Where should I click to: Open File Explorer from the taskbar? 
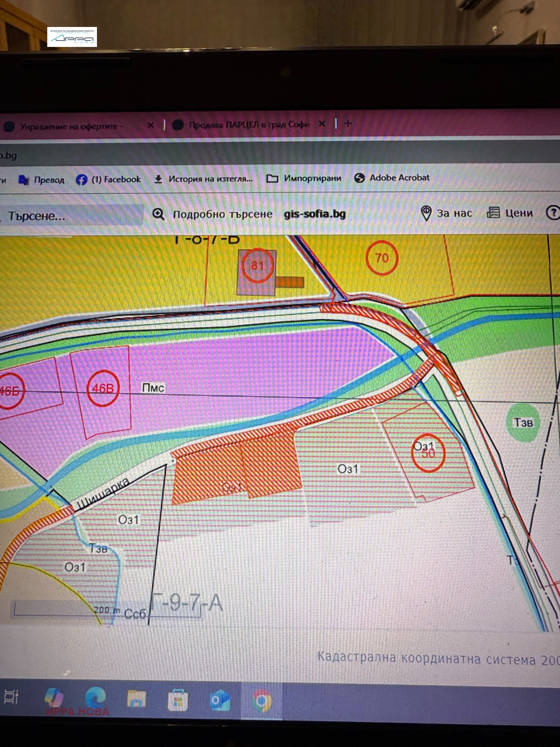(136, 700)
